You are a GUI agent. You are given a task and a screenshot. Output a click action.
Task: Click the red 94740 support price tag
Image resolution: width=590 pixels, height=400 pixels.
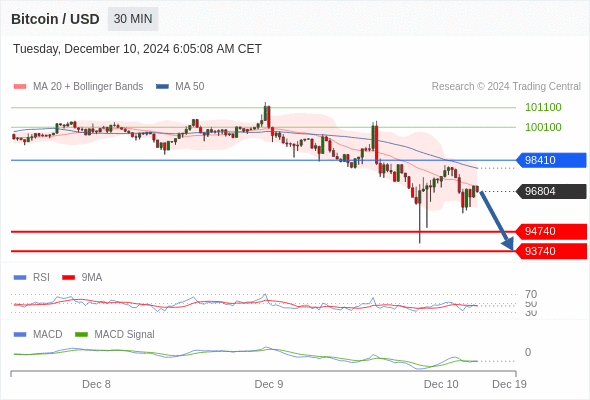click(551, 231)
